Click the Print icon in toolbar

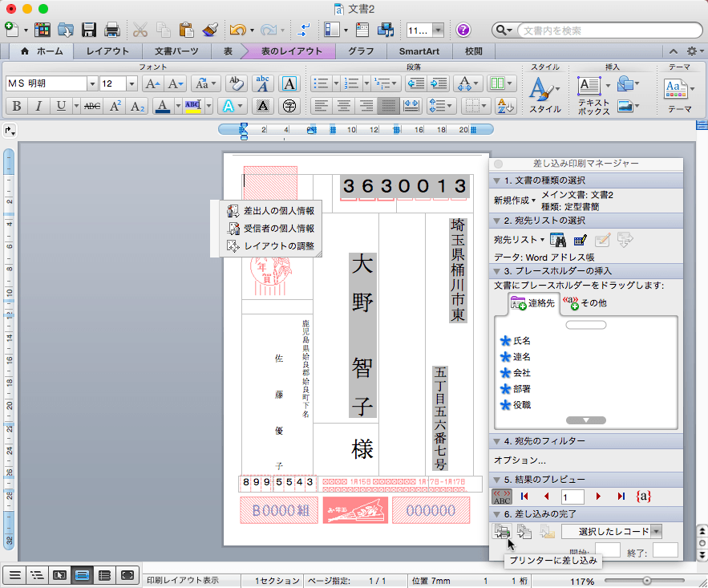111,30
